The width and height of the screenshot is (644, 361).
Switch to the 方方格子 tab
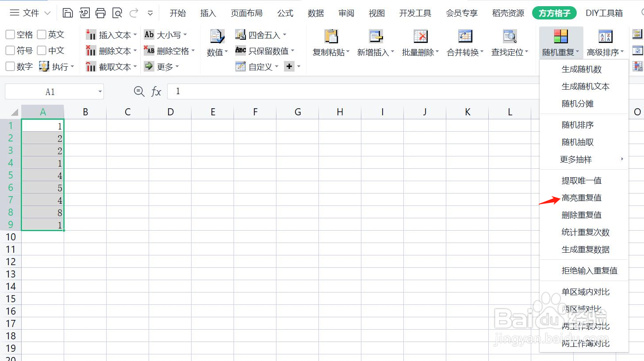(x=555, y=13)
